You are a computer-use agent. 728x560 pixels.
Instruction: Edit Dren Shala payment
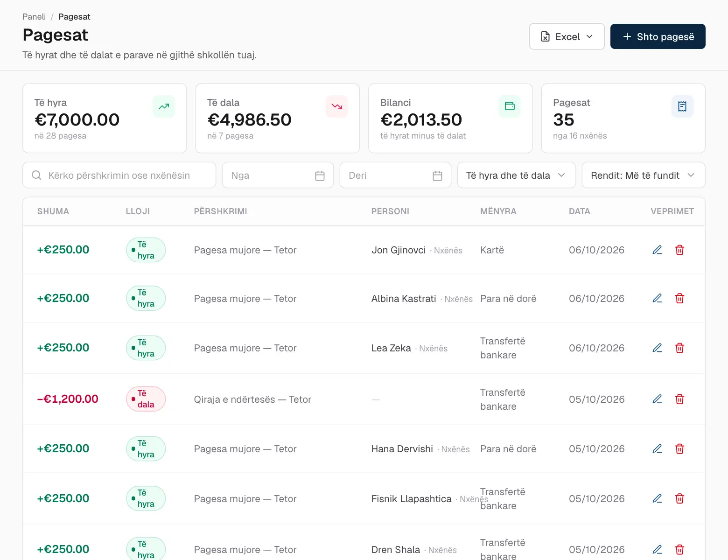click(x=657, y=550)
